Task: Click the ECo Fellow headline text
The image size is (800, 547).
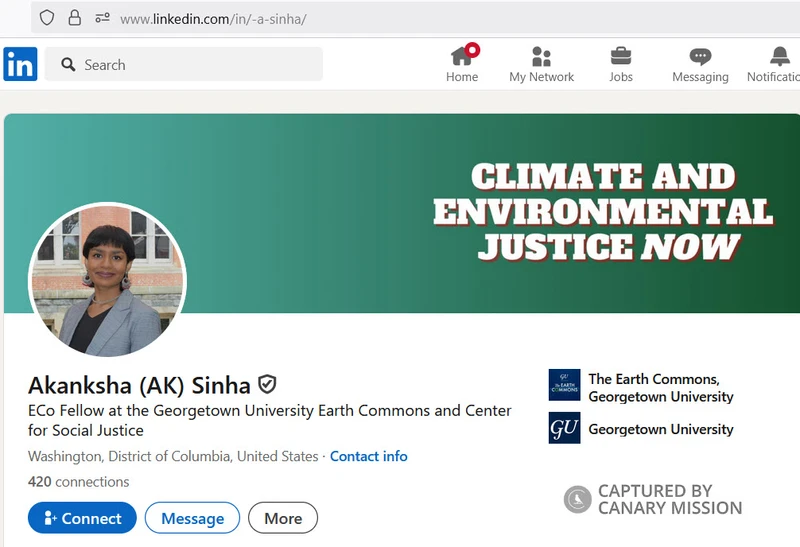Action: pyautogui.click(x=269, y=420)
